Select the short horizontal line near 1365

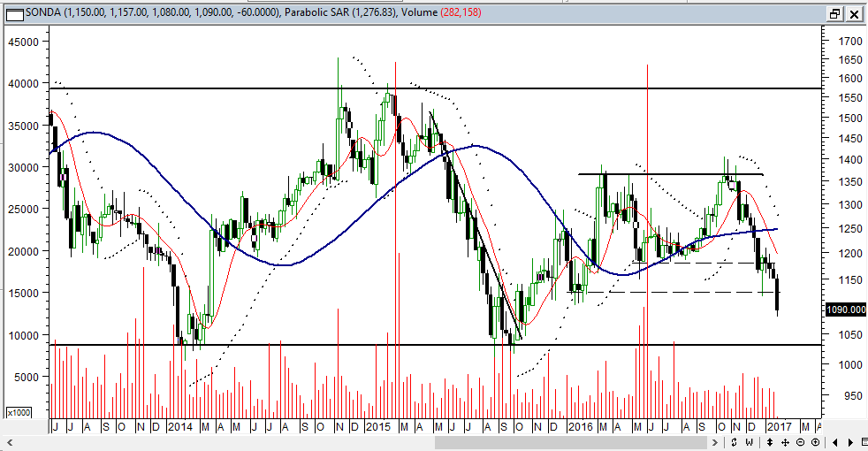click(x=670, y=174)
